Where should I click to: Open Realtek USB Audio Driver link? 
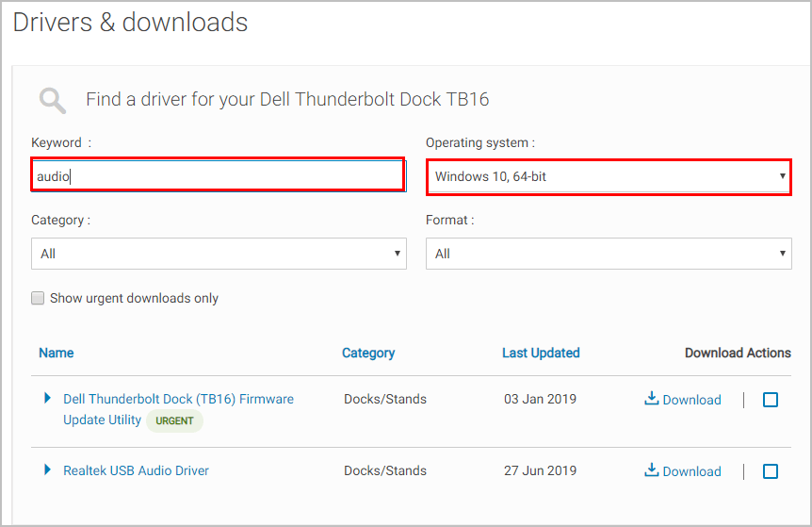tap(136, 470)
